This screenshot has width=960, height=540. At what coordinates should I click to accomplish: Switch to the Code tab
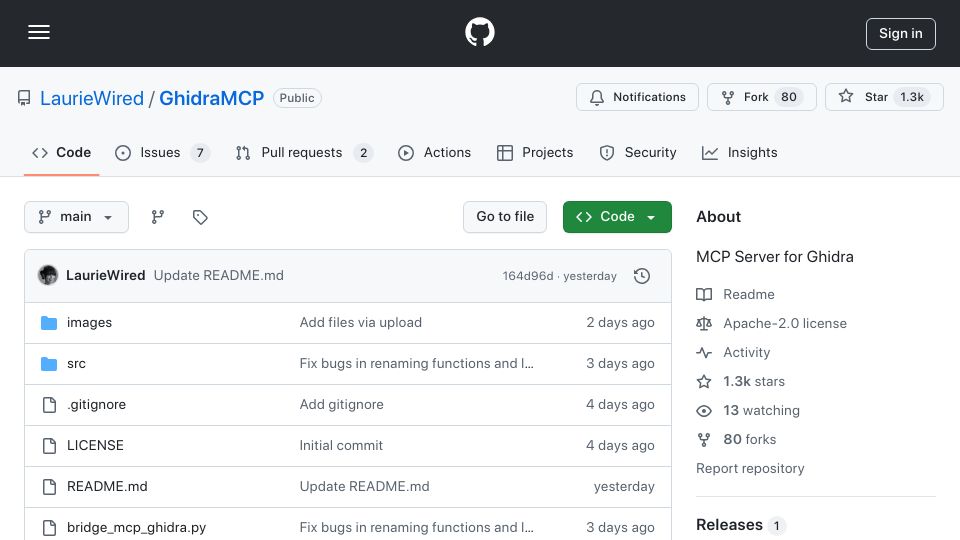tap(61, 152)
